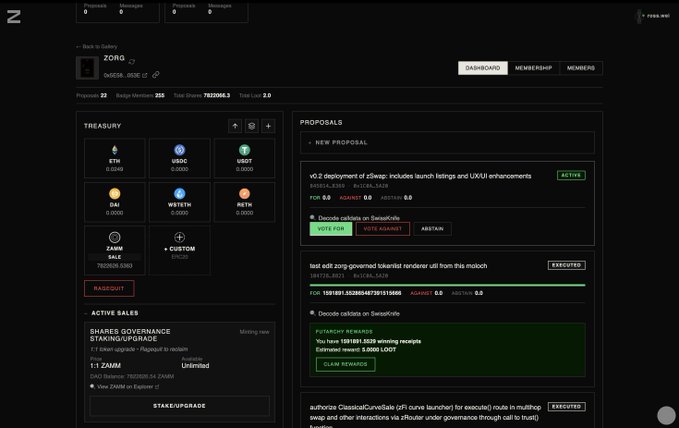Click Claim Rewards in Futarchy Rewards

[x=346, y=364]
